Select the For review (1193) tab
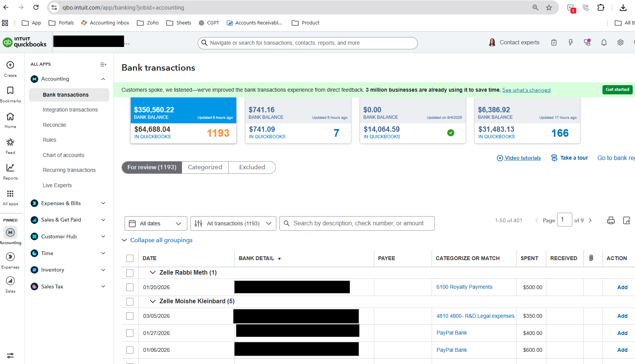 152,167
